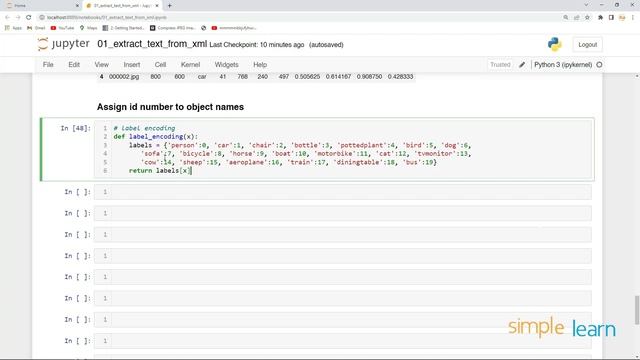Click the Python logo icon
Viewport: 640px width, 360px height.
coord(555,44)
